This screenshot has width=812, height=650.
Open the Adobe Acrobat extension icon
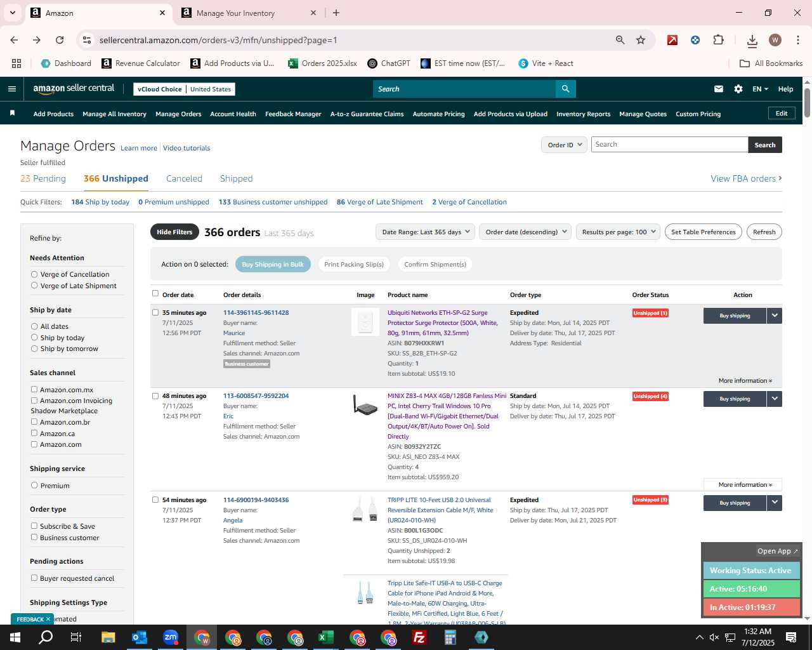pyautogui.click(x=672, y=40)
